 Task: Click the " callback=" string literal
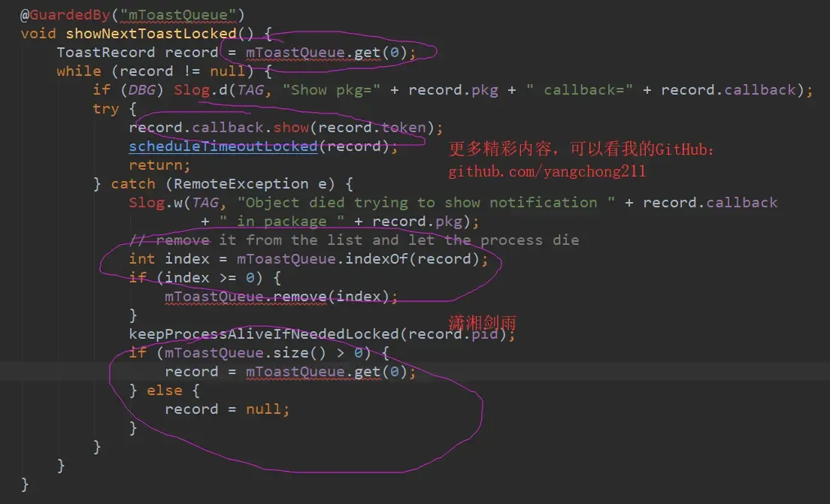[x=580, y=90]
